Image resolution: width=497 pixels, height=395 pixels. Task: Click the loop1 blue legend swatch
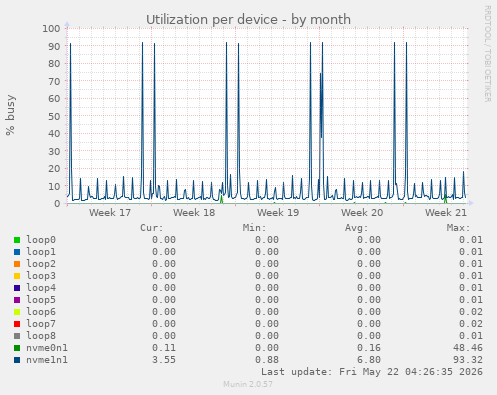coord(17,252)
